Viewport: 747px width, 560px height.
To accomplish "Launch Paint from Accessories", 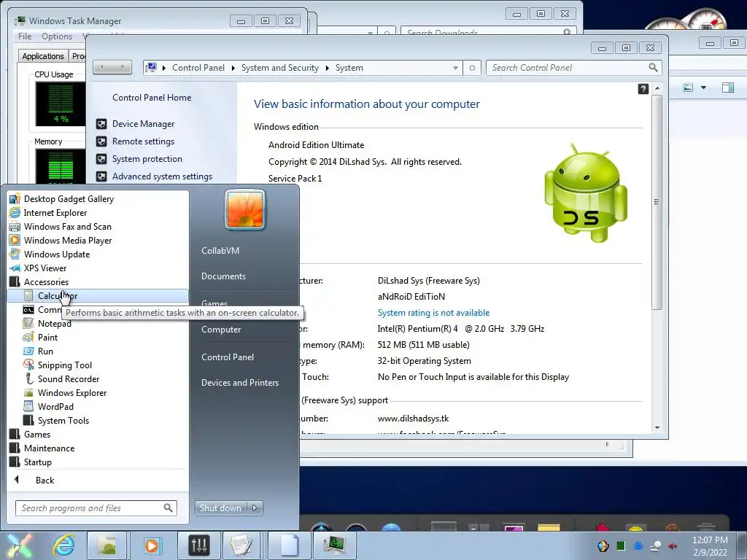I will click(47, 338).
